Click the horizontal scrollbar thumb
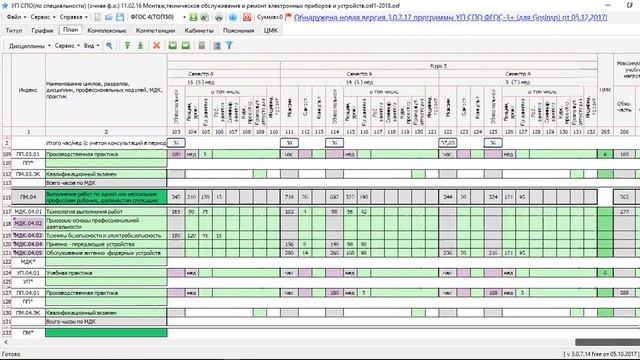Viewport: 640px width, 360px height. click(607, 342)
